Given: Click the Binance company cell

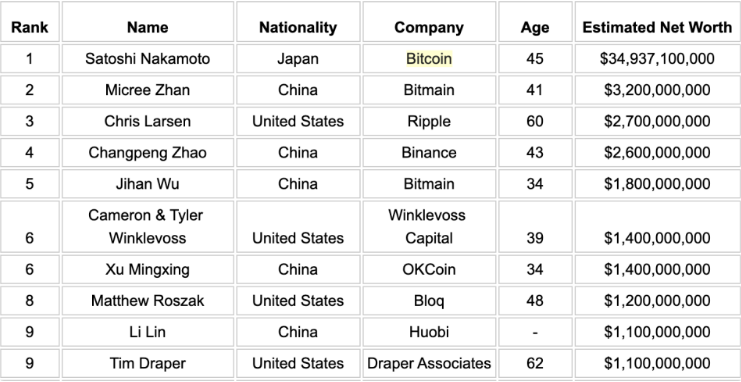Looking at the screenshot, I should click(x=429, y=152).
